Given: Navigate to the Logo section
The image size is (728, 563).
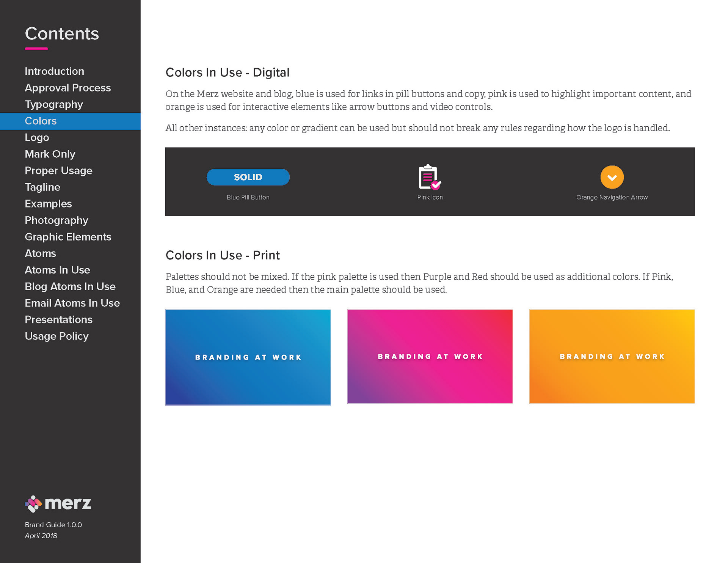Looking at the screenshot, I should (37, 138).
